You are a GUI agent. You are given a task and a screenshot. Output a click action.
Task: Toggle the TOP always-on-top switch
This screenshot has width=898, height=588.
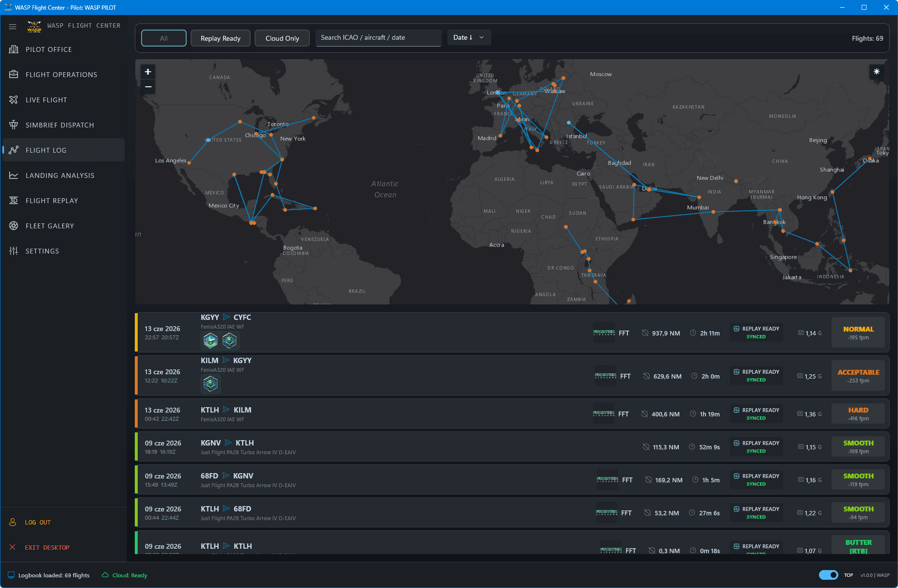pos(828,575)
